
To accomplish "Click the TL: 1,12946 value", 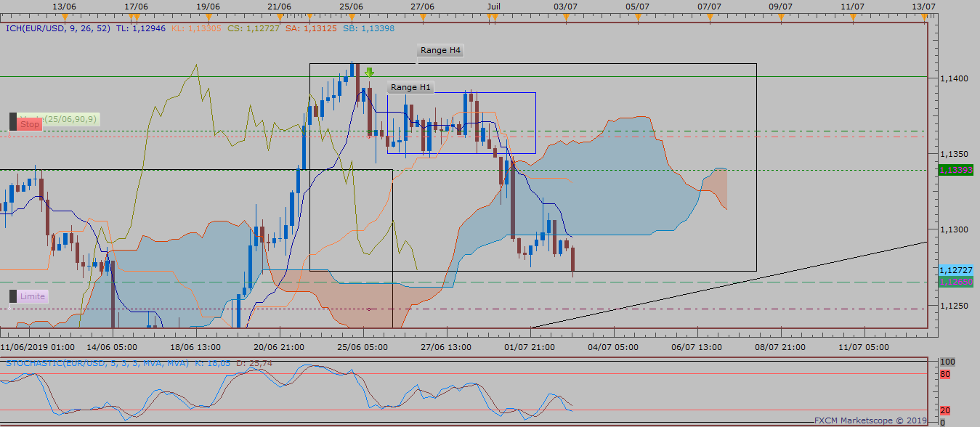I will [141, 28].
